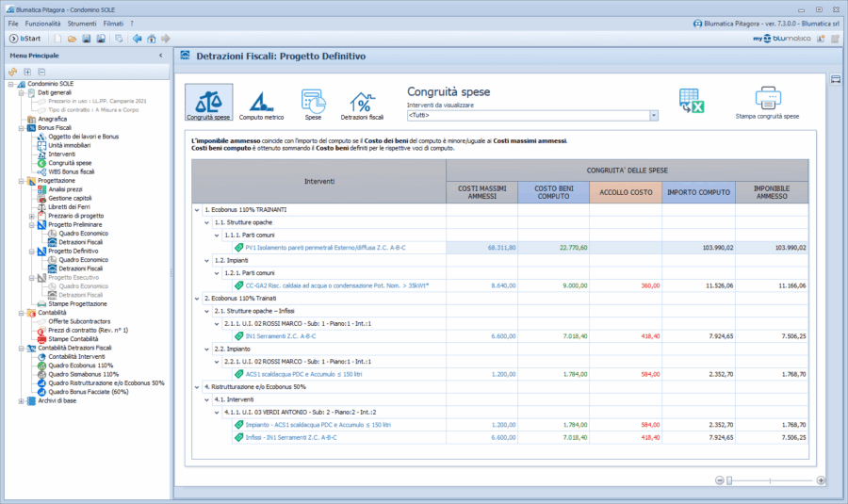The height and width of the screenshot is (504, 848).
Task: Open Infissi - IN1 Serramenti Z.C. link
Action: tap(291, 437)
